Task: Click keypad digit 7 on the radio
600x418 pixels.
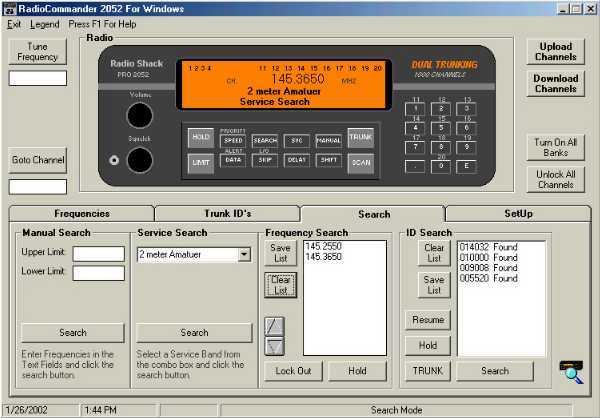Action: tap(415, 147)
